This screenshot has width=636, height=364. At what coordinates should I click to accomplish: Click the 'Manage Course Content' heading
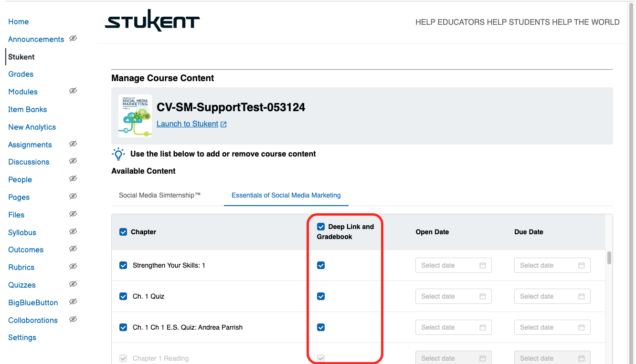[x=163, y=78]
